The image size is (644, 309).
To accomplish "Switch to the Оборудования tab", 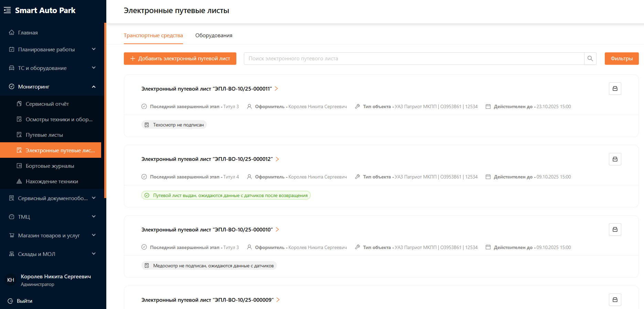I will pyautogui.click(x=214, y=35).
